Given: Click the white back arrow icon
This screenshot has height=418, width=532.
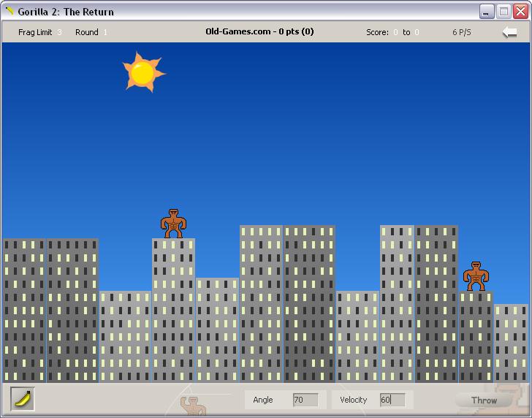Looking at the screenshot, I should point(509,32).
